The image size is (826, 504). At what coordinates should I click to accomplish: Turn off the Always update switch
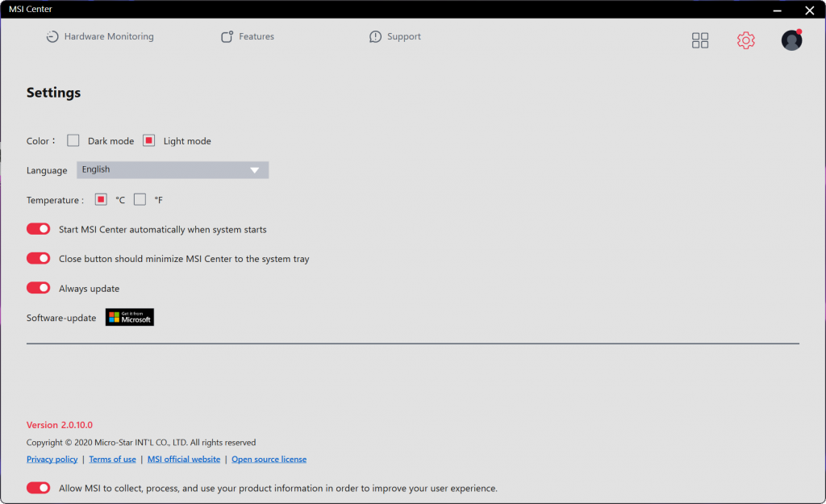(x=39, y=288)
